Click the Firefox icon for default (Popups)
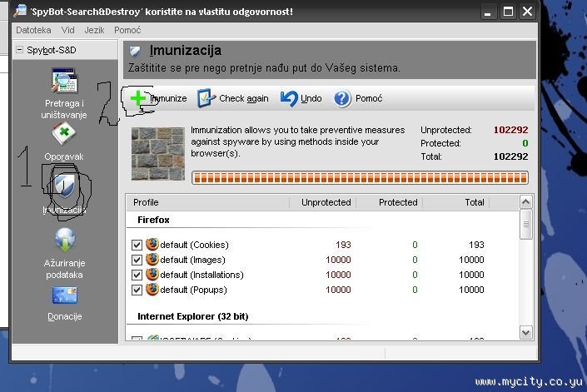The height and width of the screenshot is (392, 587). [152, 290]
